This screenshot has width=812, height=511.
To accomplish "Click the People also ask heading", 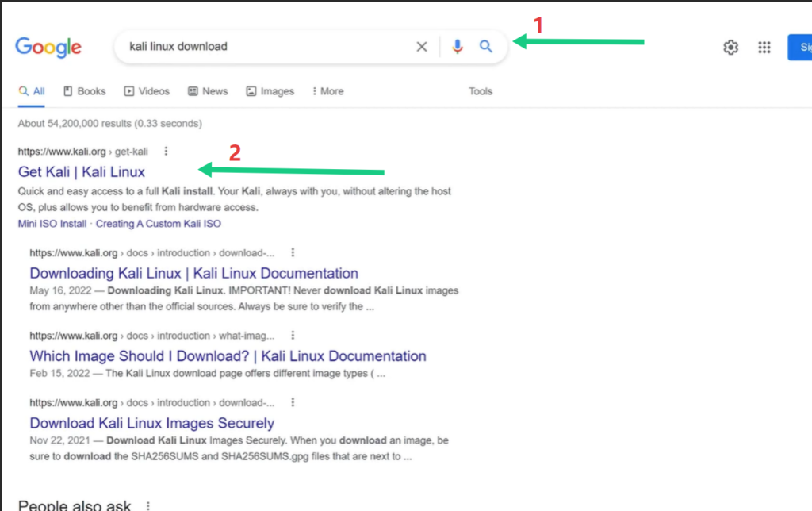I will [75, 505].
